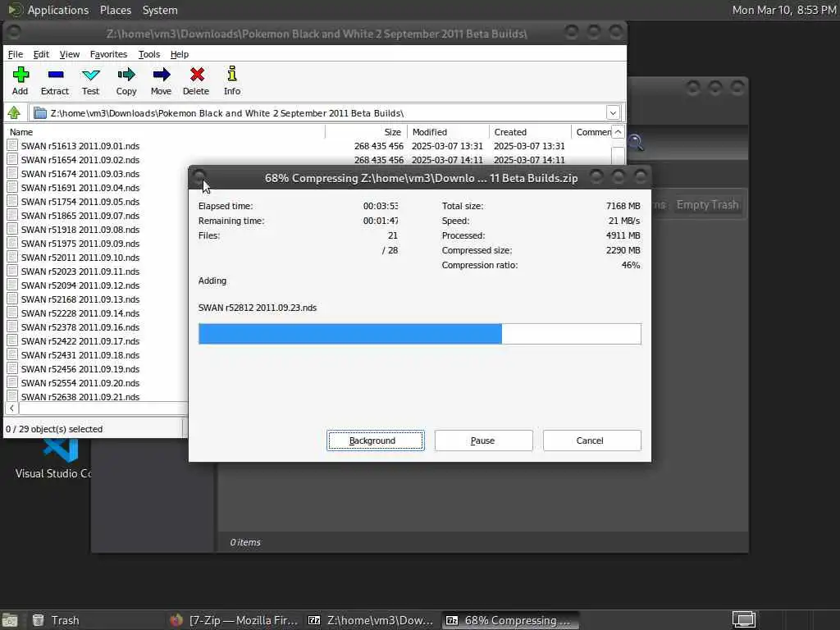Pause the compression
The height and width of the screenshot is (630, 840).
(483, 441)
